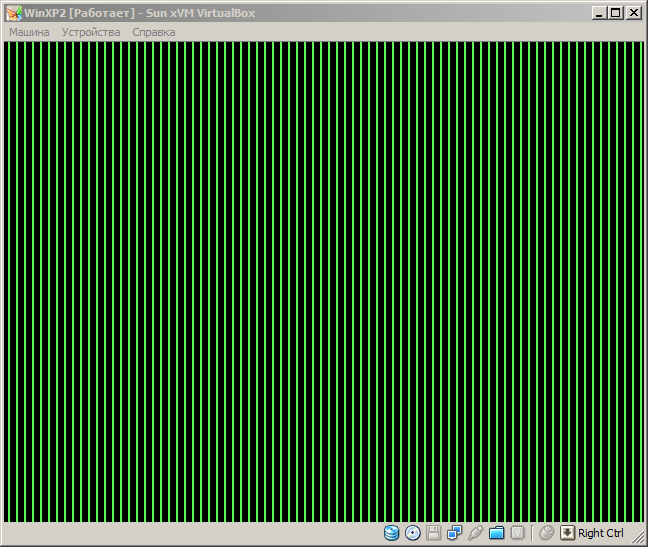The image size is (648, 547).
Task: Open the Справка menu
Action: 154,32
